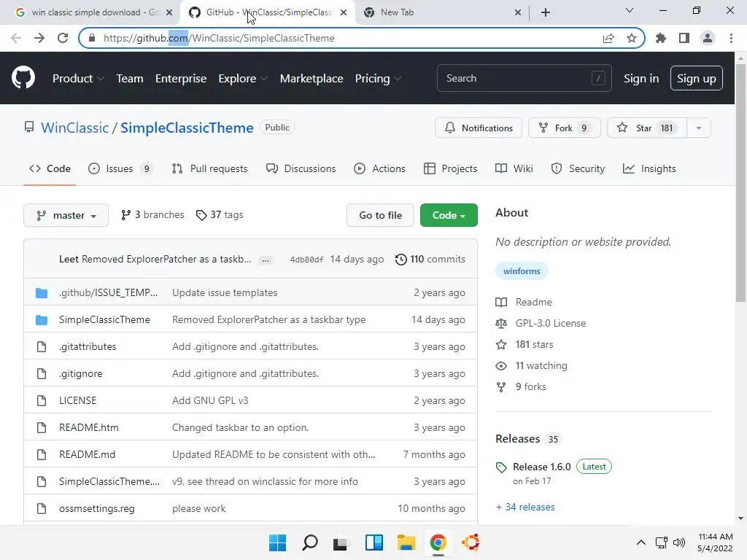Click the page vertical scrollbar thumb
The width and height of the screenshot is (747, 560).
[740, 183]
